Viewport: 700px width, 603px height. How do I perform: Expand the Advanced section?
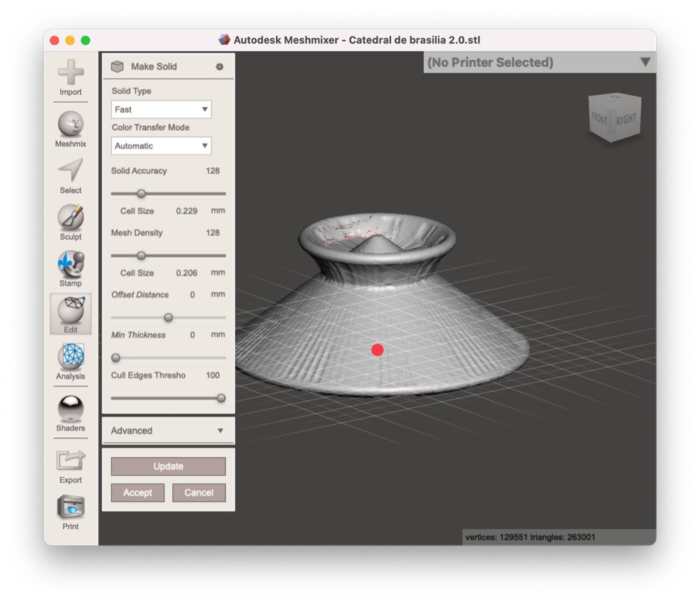[168, 430]
